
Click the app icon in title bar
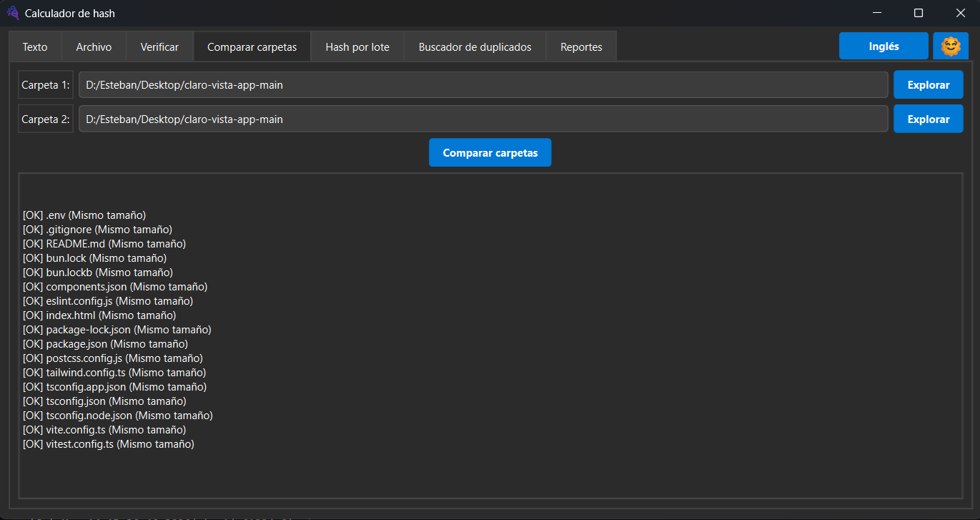click(x=12, y=13)
